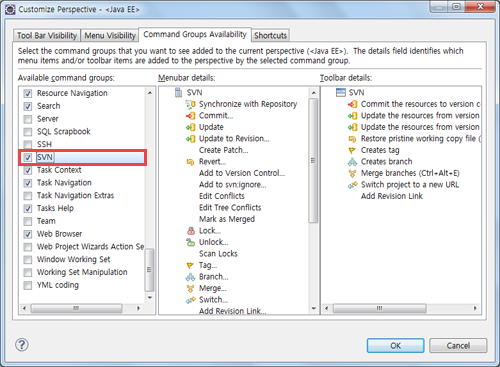Image resolution: width=500 pixels, height=367 pixels.
Task: Click the Update to Revision icon
Action: tap(190, 139)
